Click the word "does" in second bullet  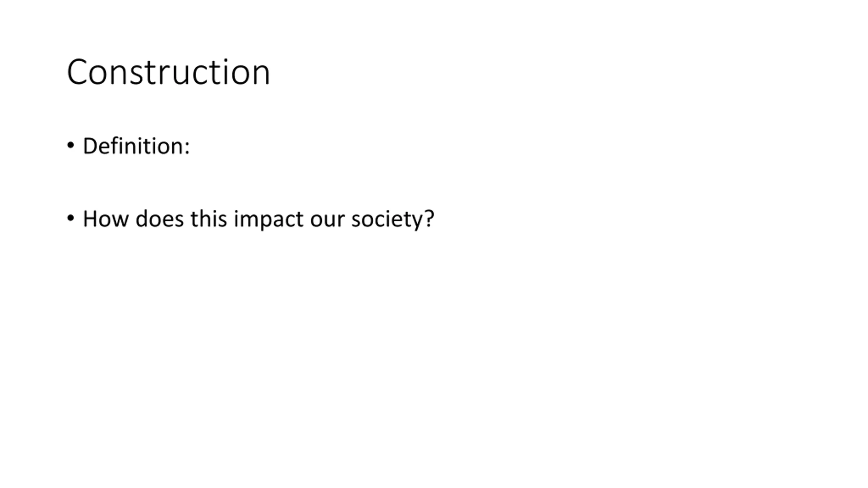(159, 219)
